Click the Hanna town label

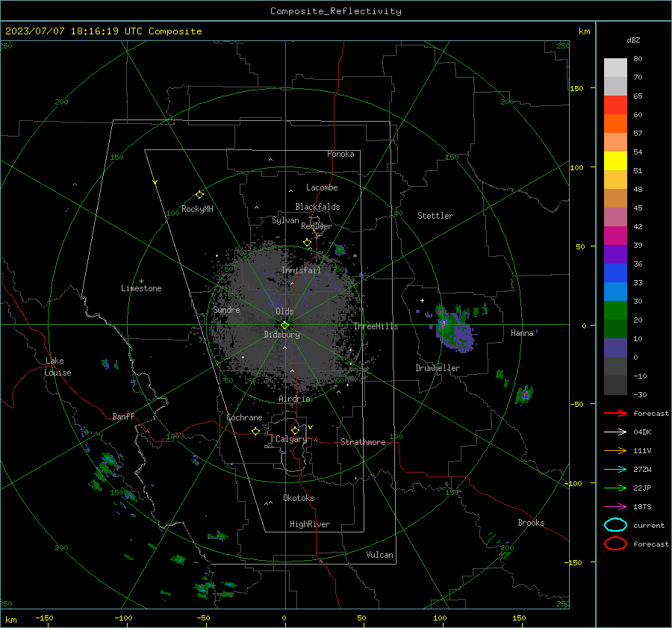(522, 333)
